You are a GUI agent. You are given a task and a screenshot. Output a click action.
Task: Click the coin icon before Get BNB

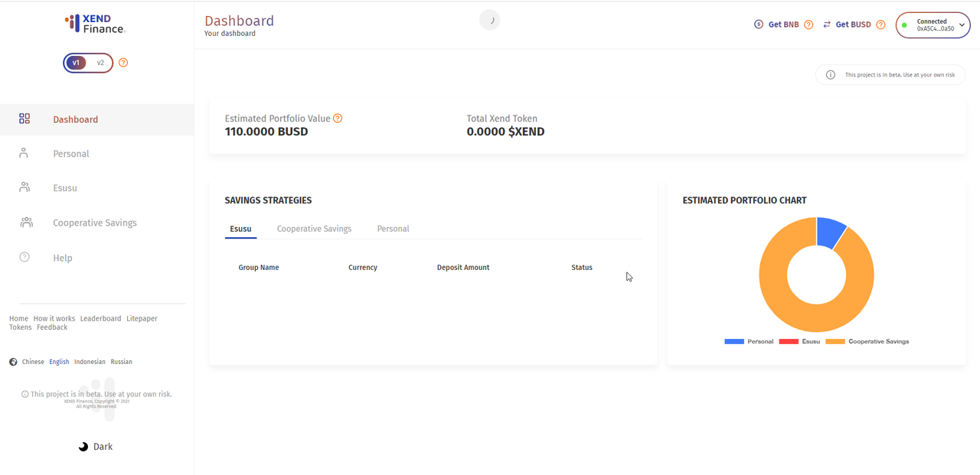[759, 24]
